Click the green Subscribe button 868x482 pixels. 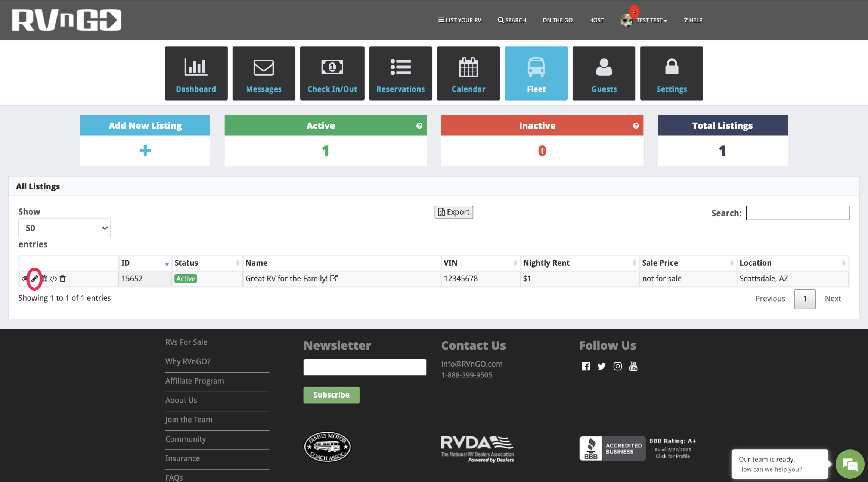click(x=331, y=395)
